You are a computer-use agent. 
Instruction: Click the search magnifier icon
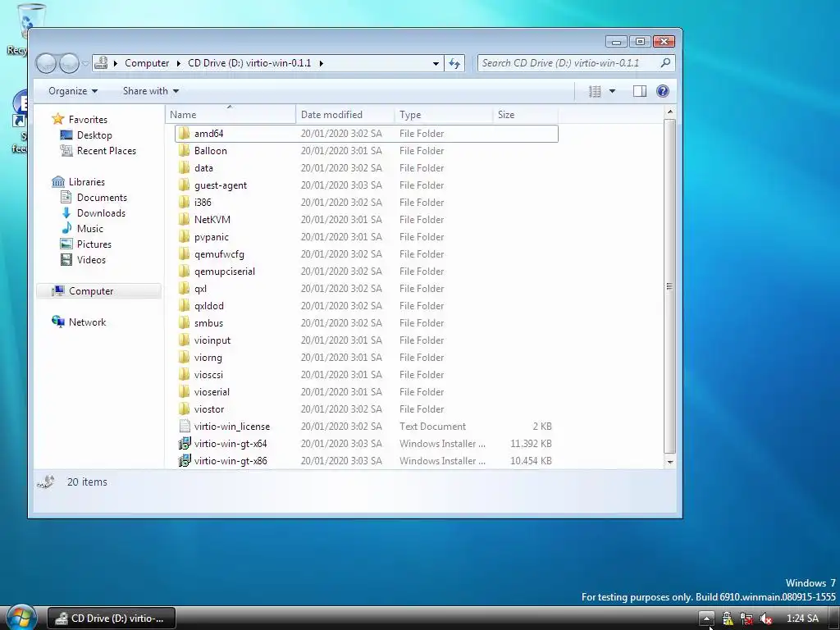(665, 62)
